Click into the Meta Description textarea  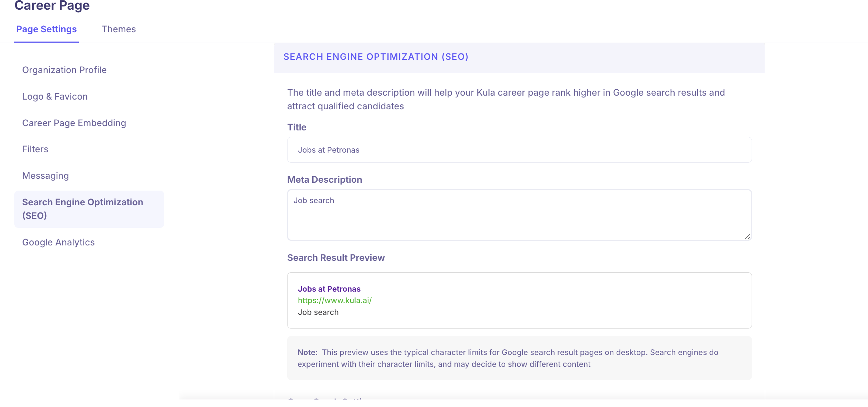coord(519,215)
